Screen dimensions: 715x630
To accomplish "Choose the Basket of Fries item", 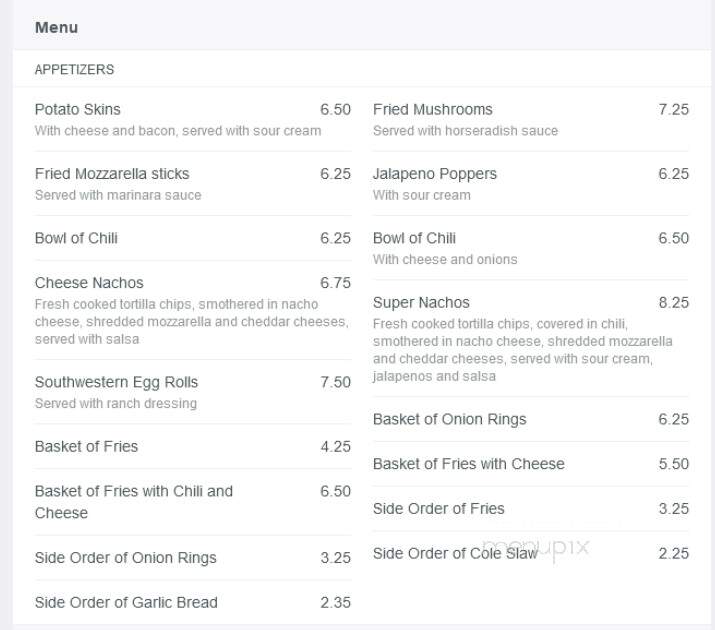I will [86, 446].
